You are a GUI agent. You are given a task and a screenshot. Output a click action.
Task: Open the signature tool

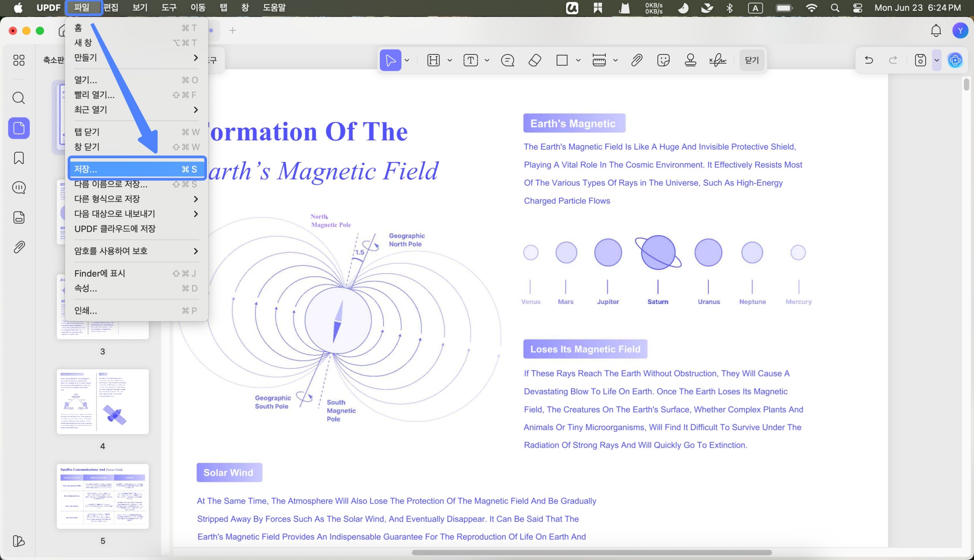[718, 60]
